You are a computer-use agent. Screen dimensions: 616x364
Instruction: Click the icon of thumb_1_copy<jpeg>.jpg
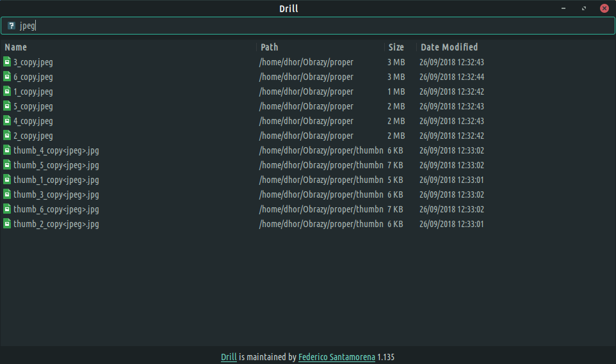click(7, 180)
